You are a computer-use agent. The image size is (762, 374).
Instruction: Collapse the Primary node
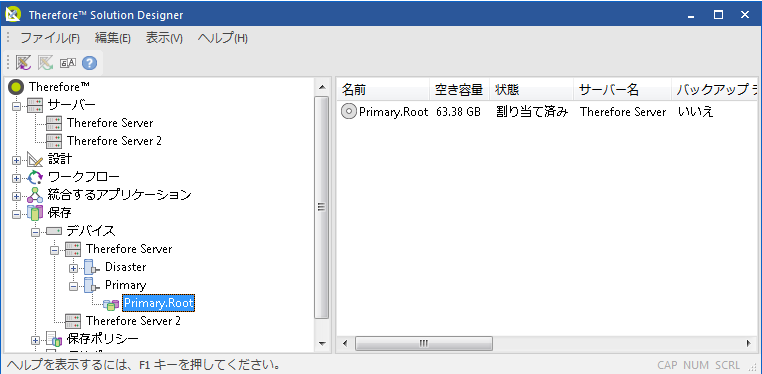point(73,286)
